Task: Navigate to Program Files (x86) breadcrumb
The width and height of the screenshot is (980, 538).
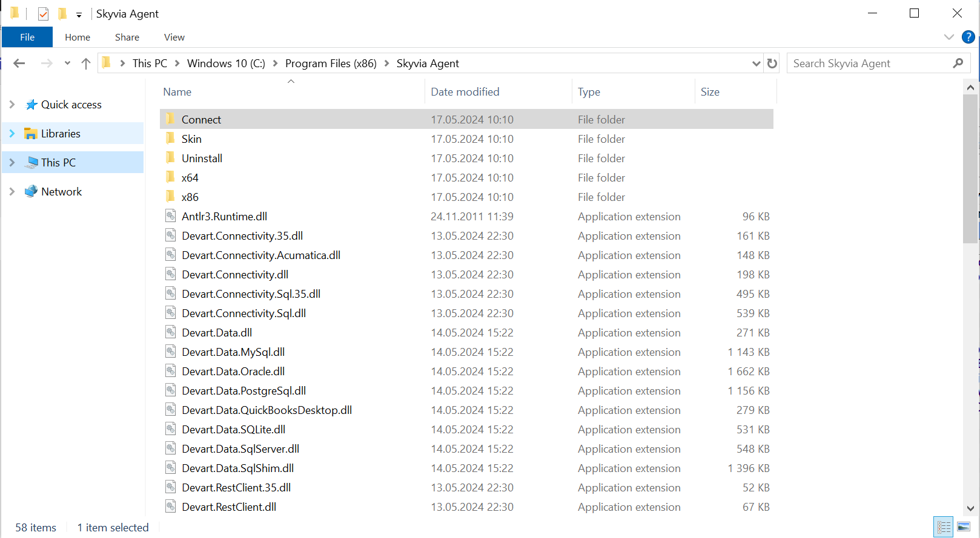Action: pos(331,64)
